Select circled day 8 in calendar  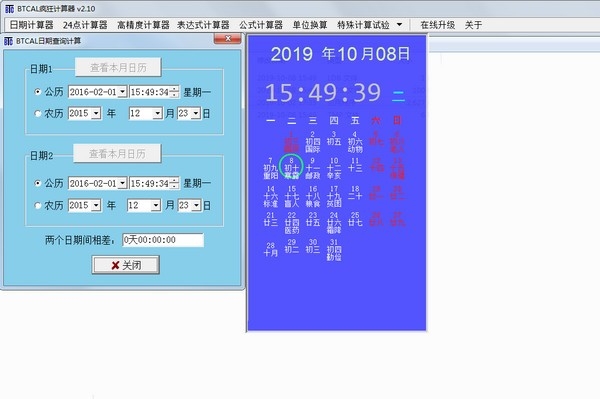coord(291,167)
